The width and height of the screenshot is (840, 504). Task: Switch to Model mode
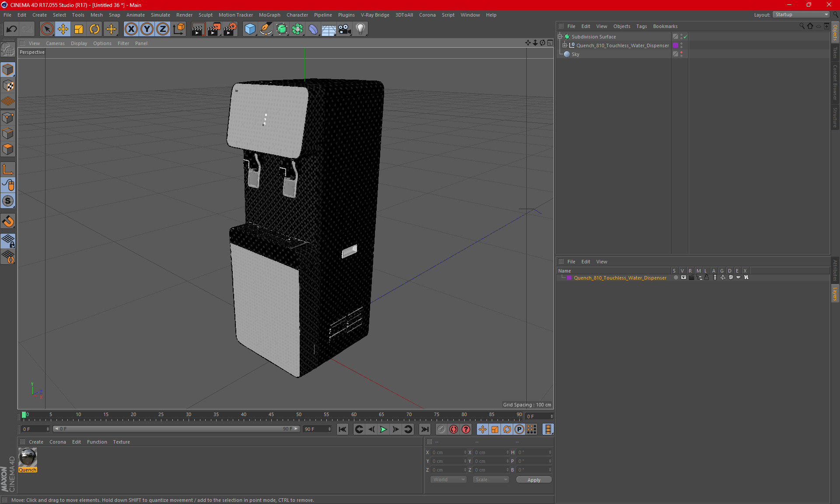8,70
